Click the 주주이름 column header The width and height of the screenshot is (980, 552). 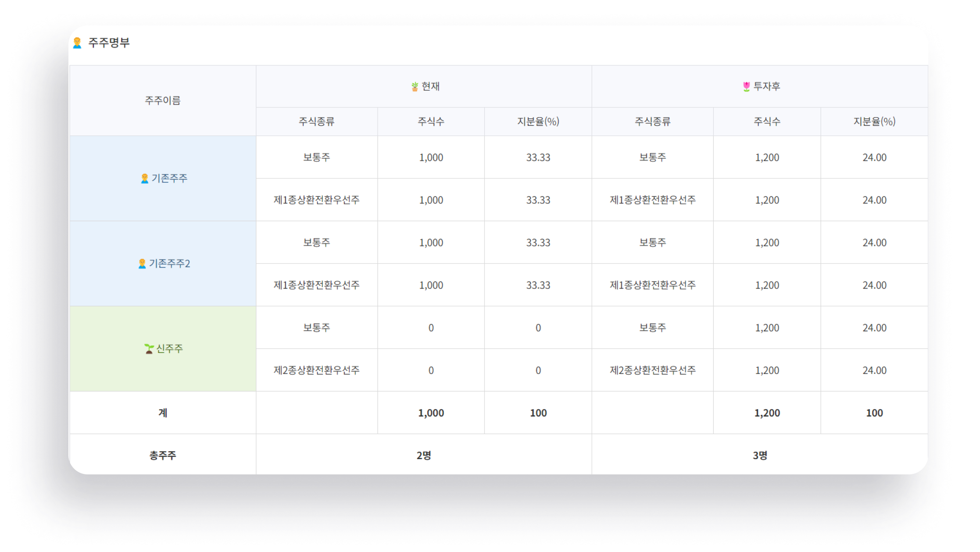[163, 100]
